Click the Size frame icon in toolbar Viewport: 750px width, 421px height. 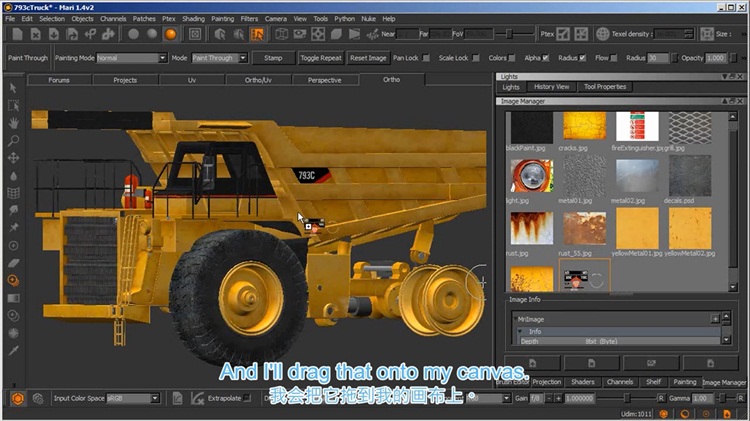coord(707,34)
